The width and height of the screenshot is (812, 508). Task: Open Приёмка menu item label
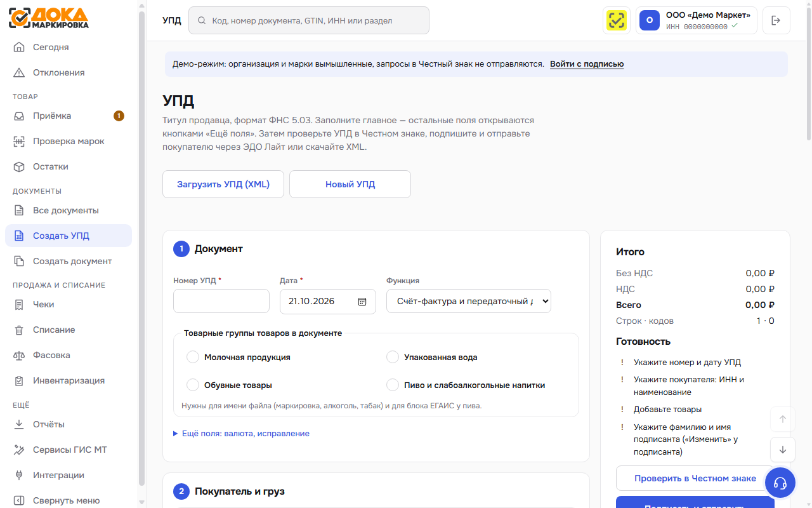point(52,116)
